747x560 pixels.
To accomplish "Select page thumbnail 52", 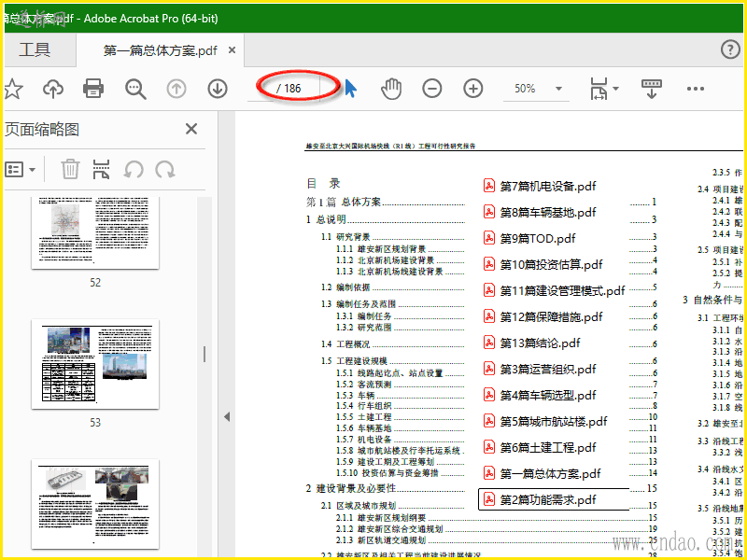I will pyautogui.click(x=95, y=232).
